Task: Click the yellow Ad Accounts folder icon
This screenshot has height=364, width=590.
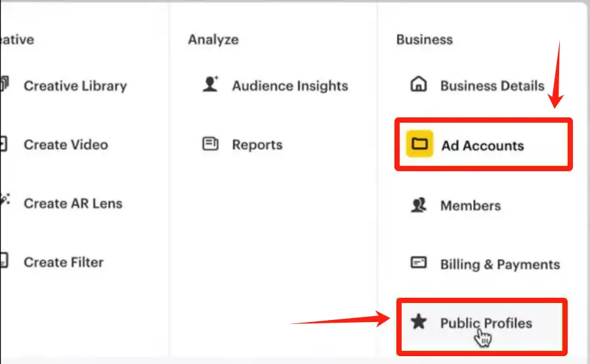Action: 419,144
